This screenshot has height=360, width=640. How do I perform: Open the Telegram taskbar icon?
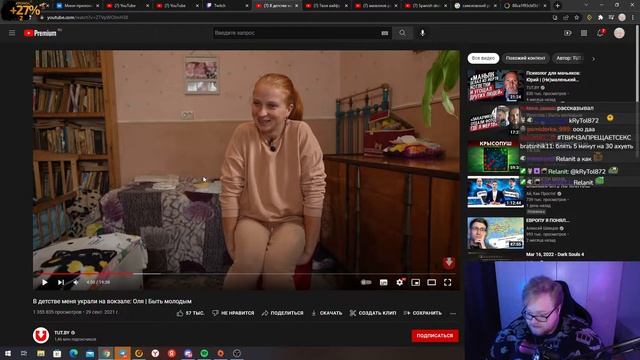pyautogui.click(x=122, y=353)
